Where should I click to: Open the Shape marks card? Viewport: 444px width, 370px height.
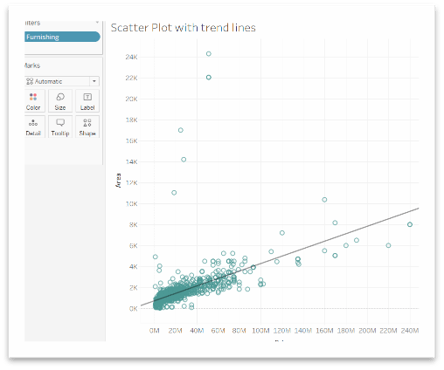click(x=87, y=127)
